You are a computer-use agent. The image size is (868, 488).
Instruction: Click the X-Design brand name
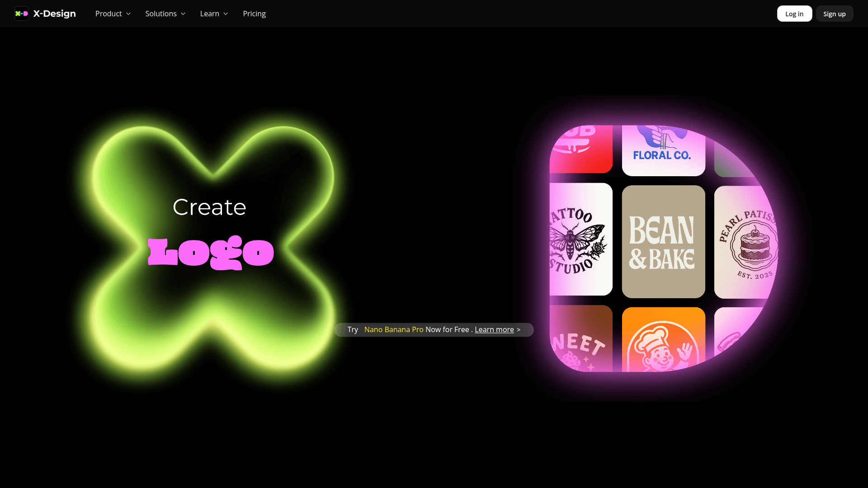click(x=54, y=14)
